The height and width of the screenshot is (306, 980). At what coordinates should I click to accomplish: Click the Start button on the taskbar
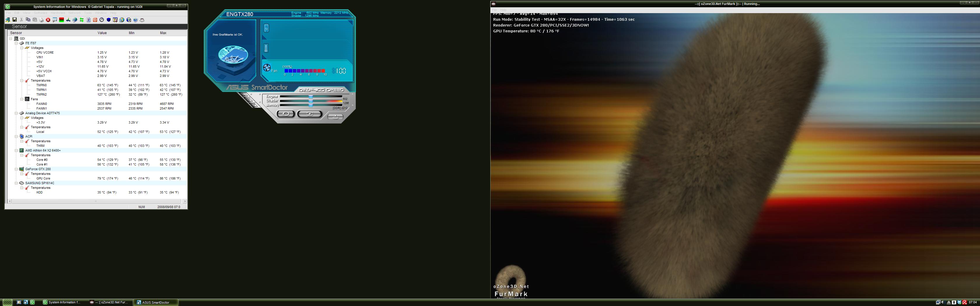pyautogui.click(x=7, y=303)
